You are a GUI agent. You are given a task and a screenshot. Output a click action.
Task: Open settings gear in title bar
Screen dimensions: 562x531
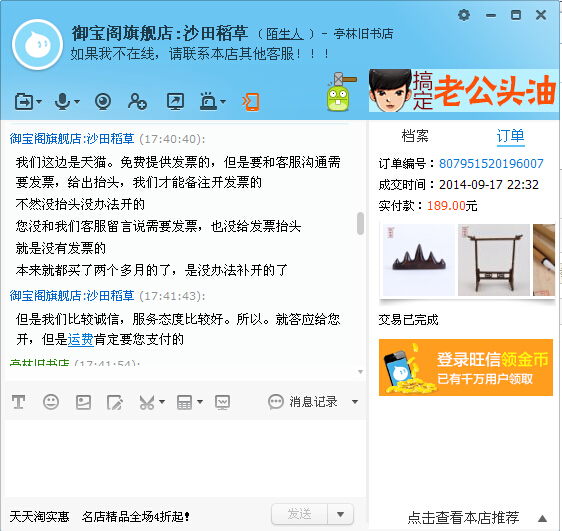click(x=464, y=15)
